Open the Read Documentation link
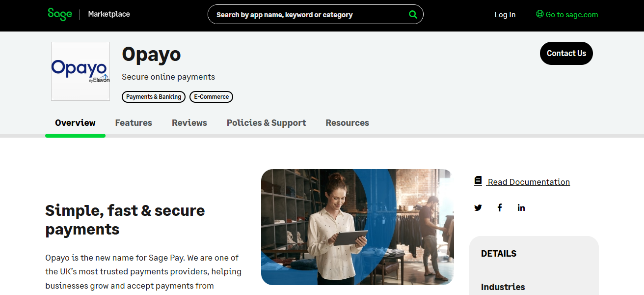Screen dimensions: 644x295 529,182
